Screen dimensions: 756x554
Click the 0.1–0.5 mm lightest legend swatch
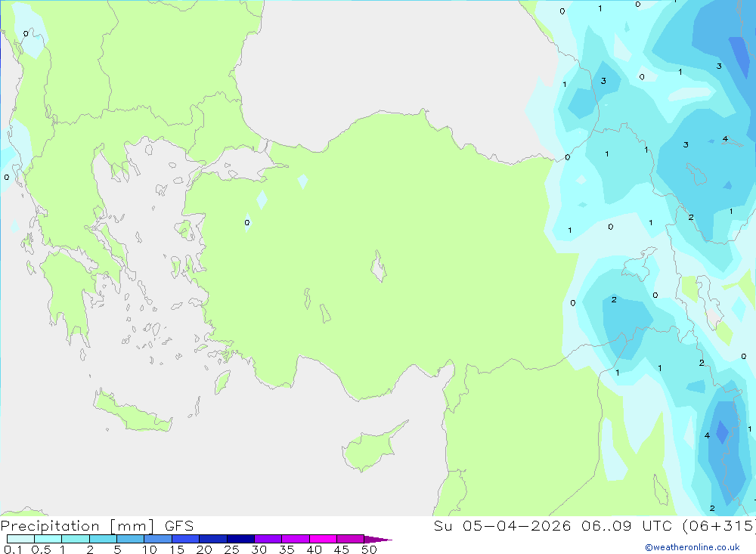(20, 539)
